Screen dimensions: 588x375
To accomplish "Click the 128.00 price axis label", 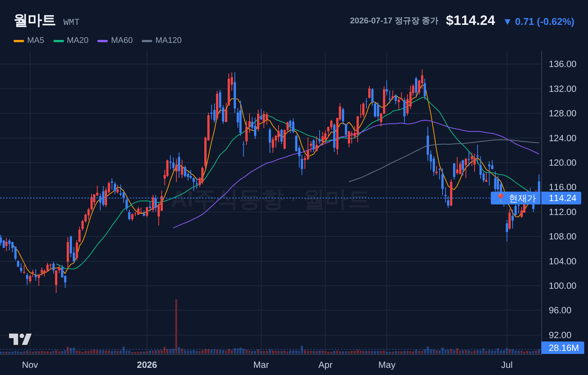I will pyautogui.click(x=562, y=113).
